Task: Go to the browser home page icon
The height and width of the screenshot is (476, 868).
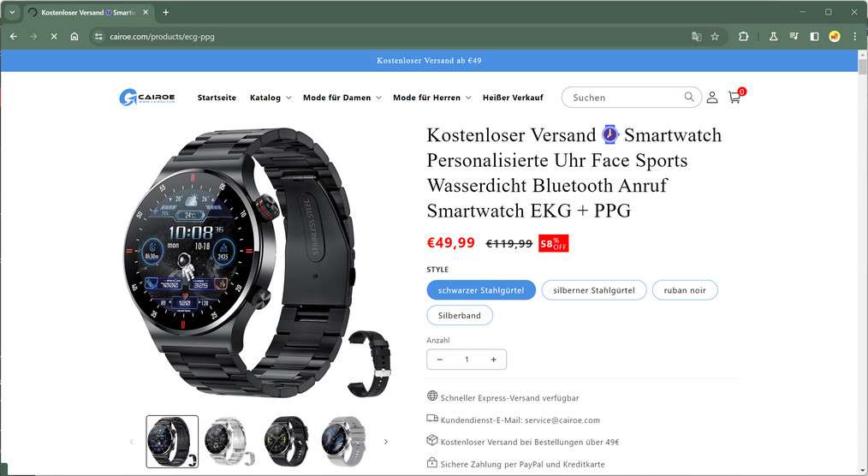Action: [74, 37]
